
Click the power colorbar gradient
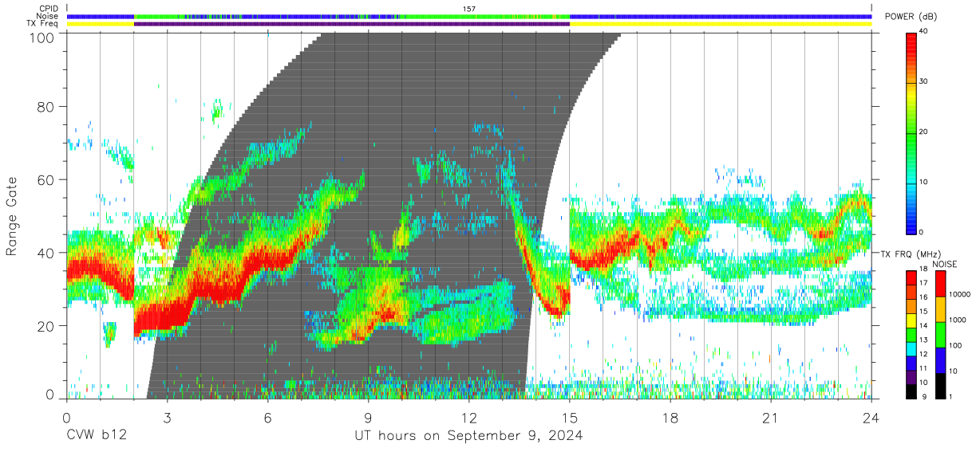coord(913,132)
